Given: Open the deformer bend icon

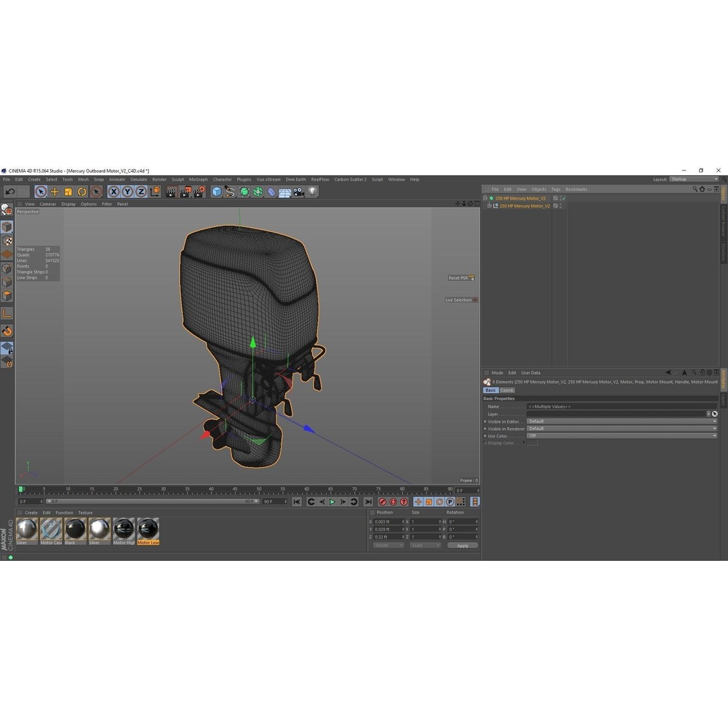Looking at the screenshot, I should click(271, 191).
